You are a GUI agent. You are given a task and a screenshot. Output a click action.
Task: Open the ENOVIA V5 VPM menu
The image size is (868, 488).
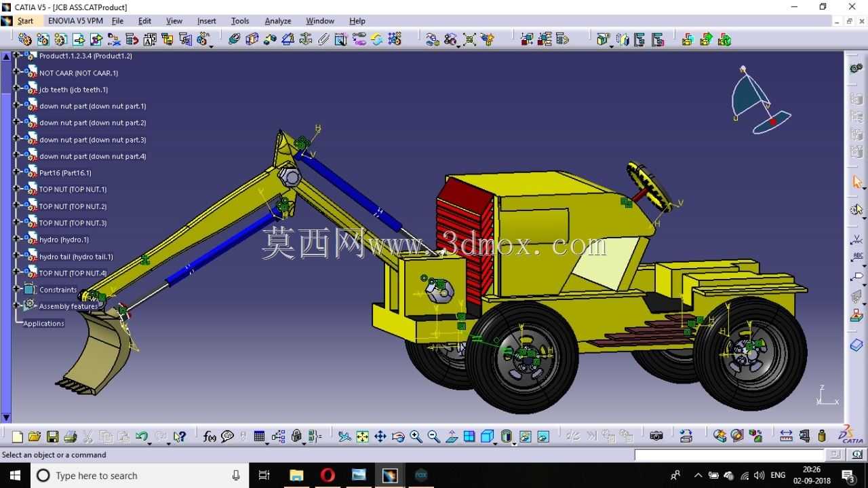(75, 21)
